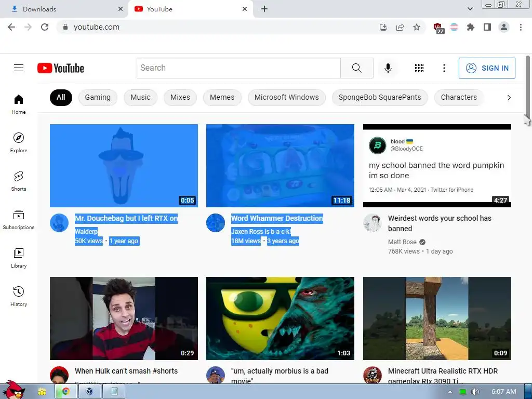532x399 pixels.
Task: Open the Walderp channel name link
Action: point(86,232)
